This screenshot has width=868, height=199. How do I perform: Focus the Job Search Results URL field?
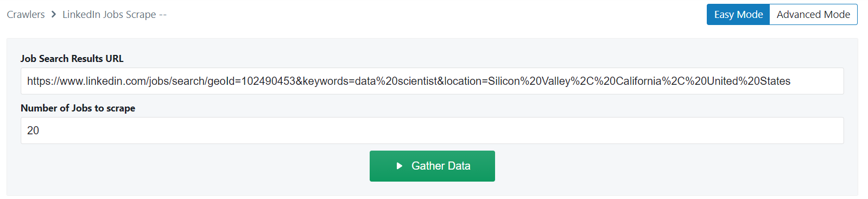[432, 81]
